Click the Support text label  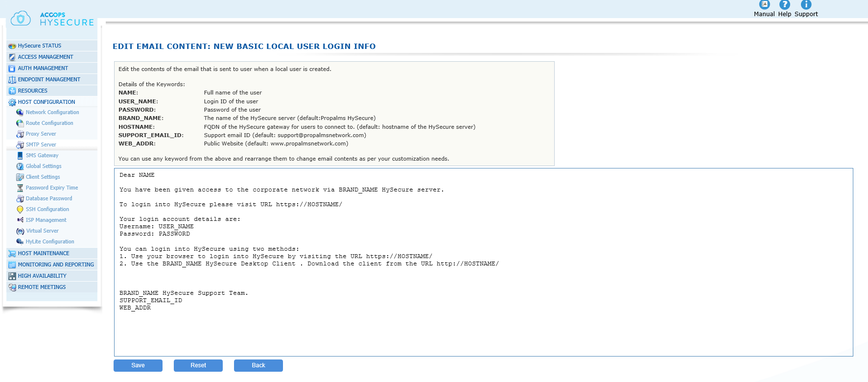[x=806, y=14]
